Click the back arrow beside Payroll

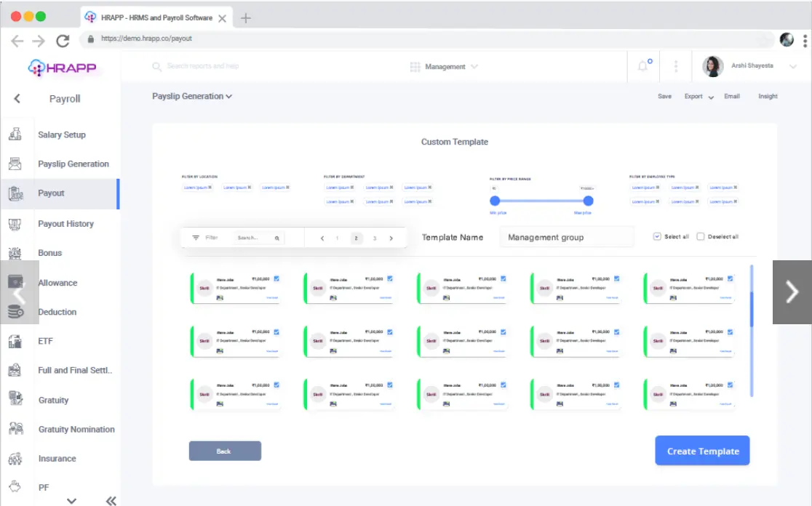pos(17,99)
